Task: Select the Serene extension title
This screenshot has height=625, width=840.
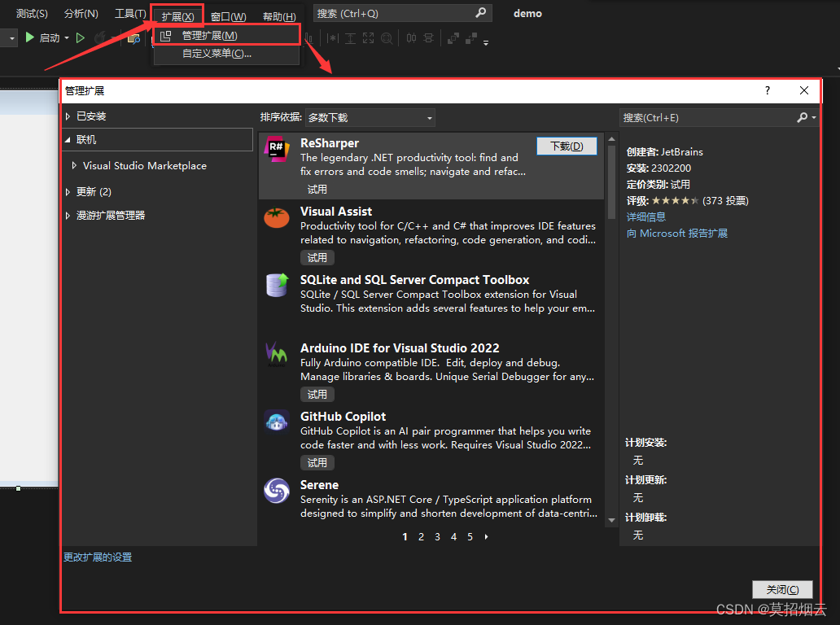Action: (x=319, y=485)
